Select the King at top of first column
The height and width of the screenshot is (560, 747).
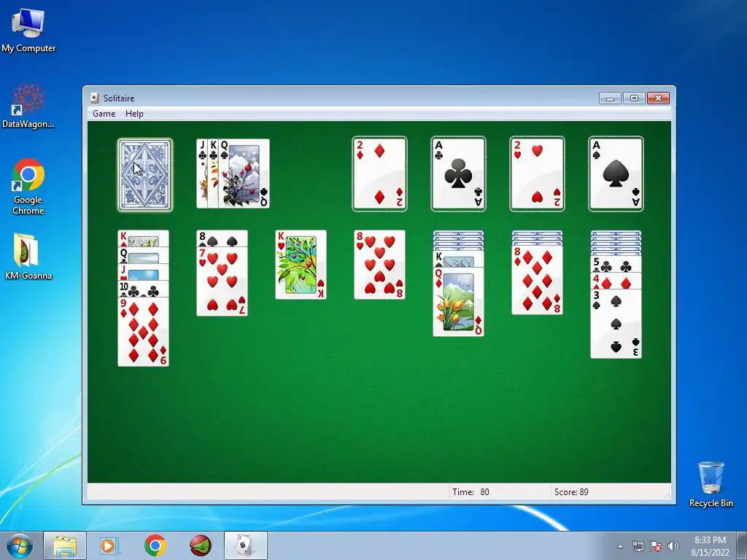144,238
